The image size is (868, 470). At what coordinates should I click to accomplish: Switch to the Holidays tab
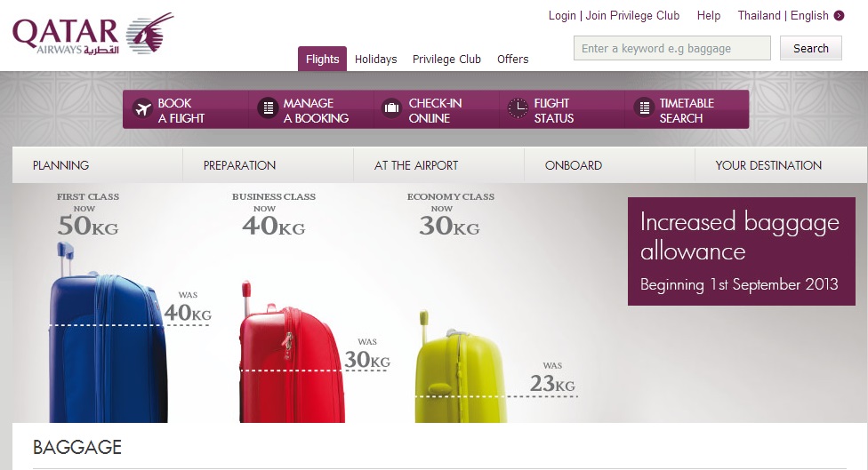(x=376, y=60)
